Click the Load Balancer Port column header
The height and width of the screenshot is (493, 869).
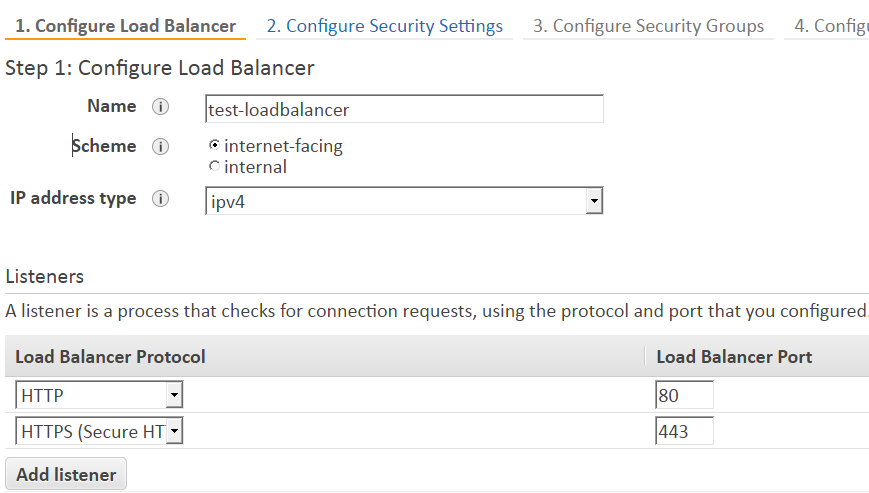734,357
